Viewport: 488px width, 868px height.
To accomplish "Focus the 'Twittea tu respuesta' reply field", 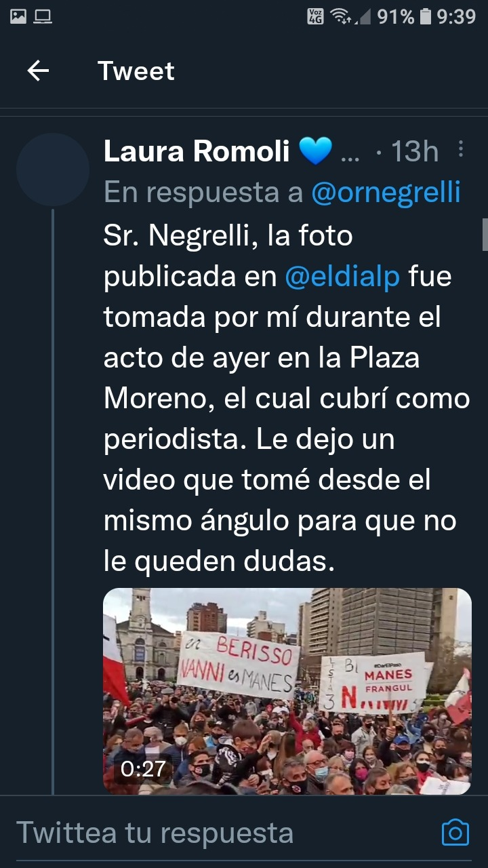I will 224,833.
